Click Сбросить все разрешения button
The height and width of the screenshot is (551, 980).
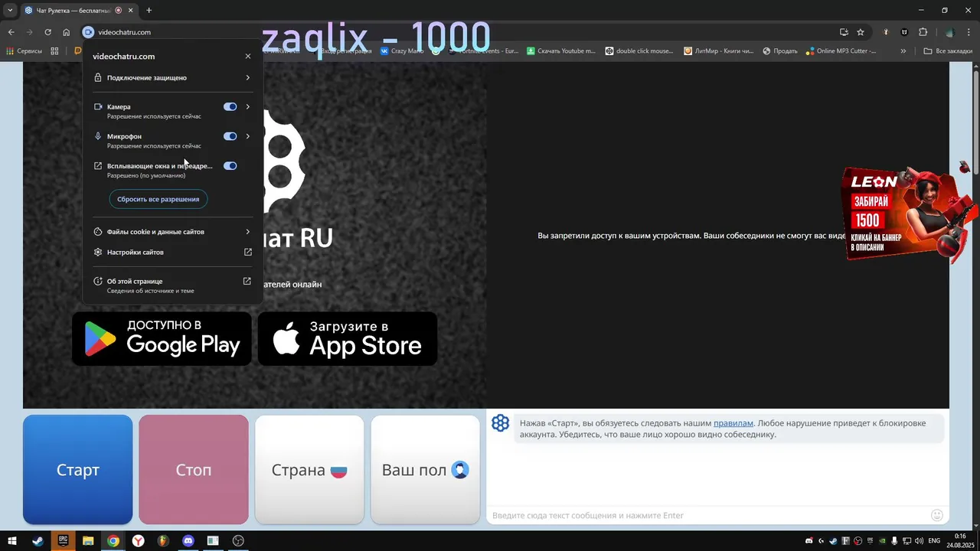pyautogui.click(x=158, y=199)
